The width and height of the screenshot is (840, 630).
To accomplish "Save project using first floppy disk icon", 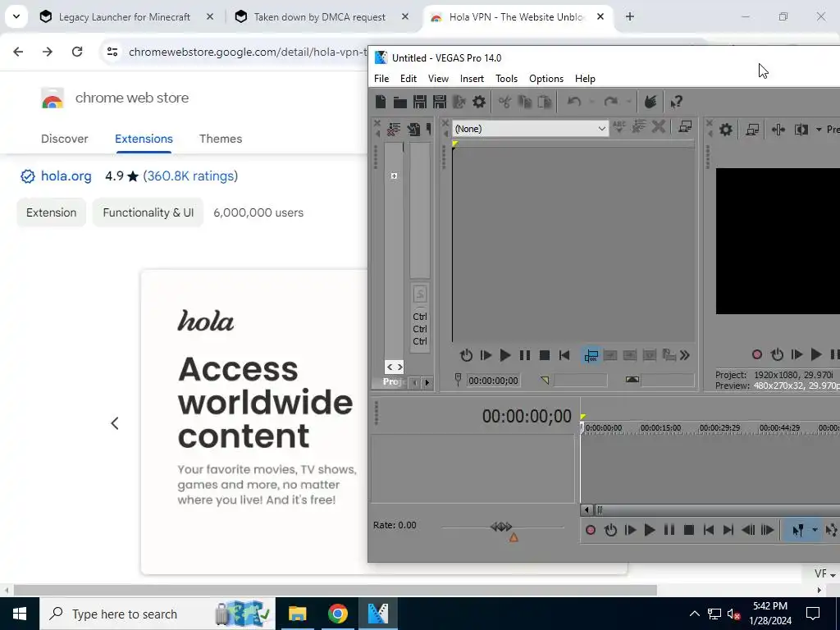I will point(419,102).
